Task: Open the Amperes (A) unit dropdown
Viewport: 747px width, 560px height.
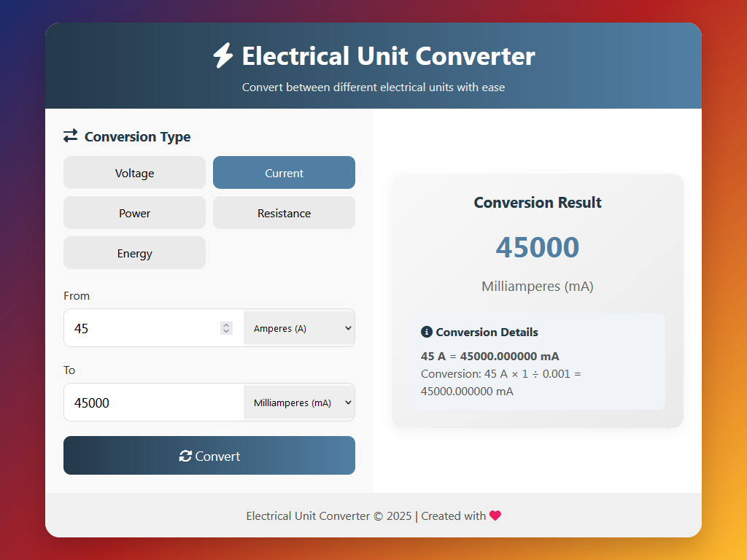Action: tap(299, 328)
